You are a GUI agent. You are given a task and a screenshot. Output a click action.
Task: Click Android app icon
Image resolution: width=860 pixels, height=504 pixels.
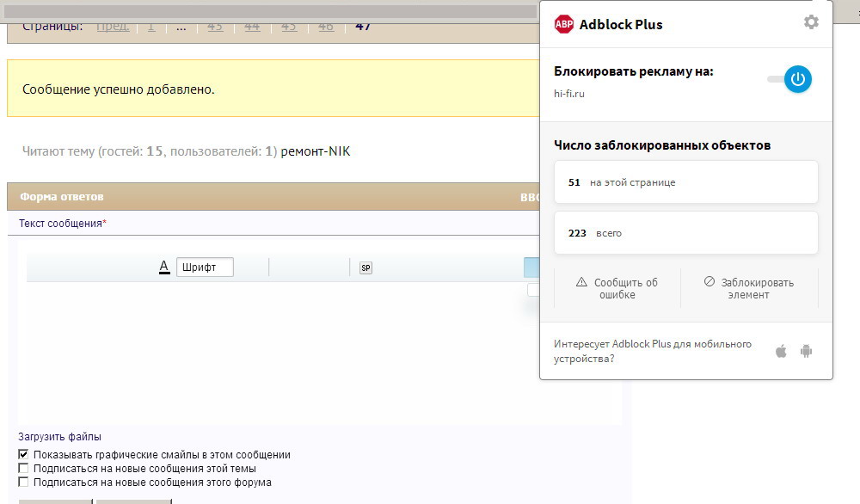[806, 351]
